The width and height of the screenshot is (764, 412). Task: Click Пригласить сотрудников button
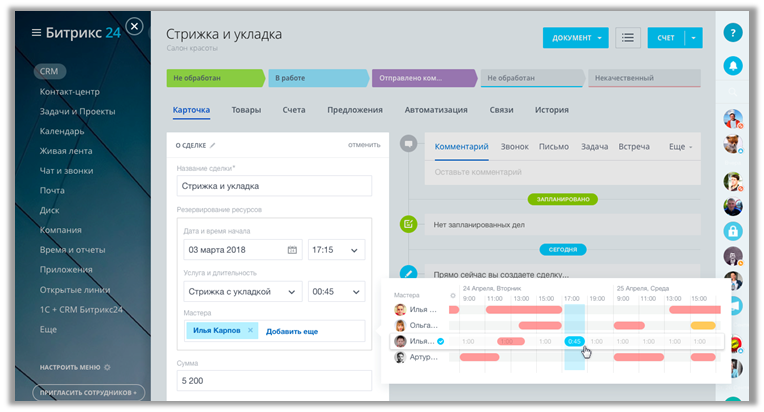[88, 393]
